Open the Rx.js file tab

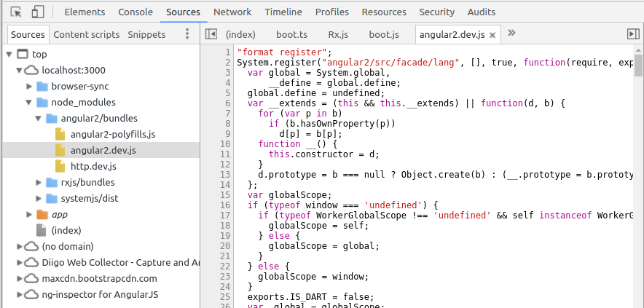pyautogui.click(x=338, y=34)
